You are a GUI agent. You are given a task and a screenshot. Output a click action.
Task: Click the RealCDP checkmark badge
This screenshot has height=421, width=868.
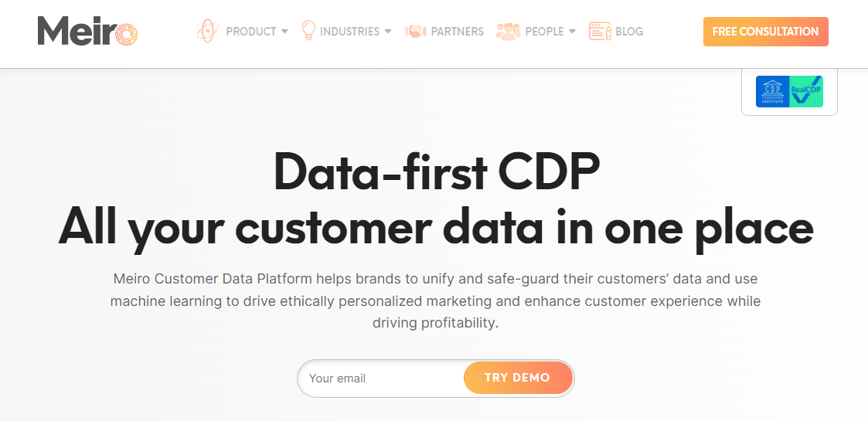807,91
